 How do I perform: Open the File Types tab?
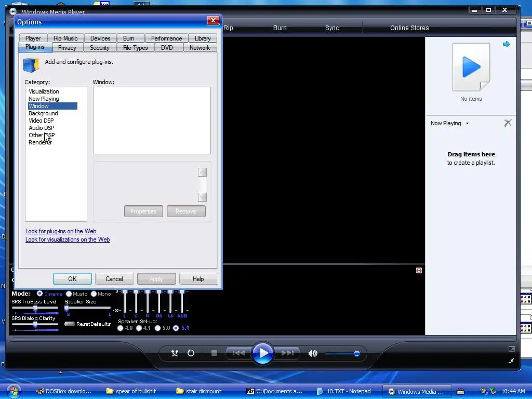point(136,48)
